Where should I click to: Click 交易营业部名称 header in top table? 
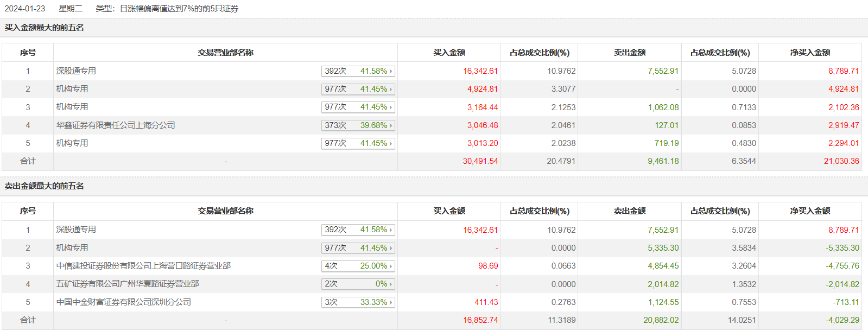point(225,53)
